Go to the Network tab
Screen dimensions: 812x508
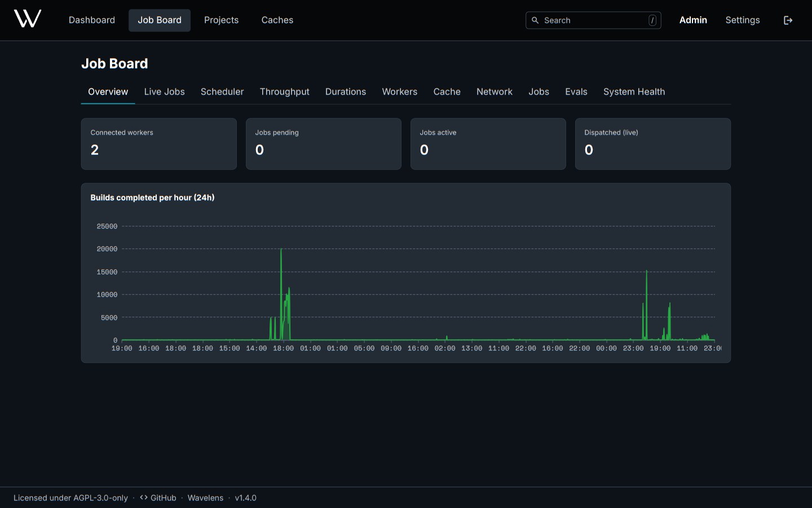[495, 92]
